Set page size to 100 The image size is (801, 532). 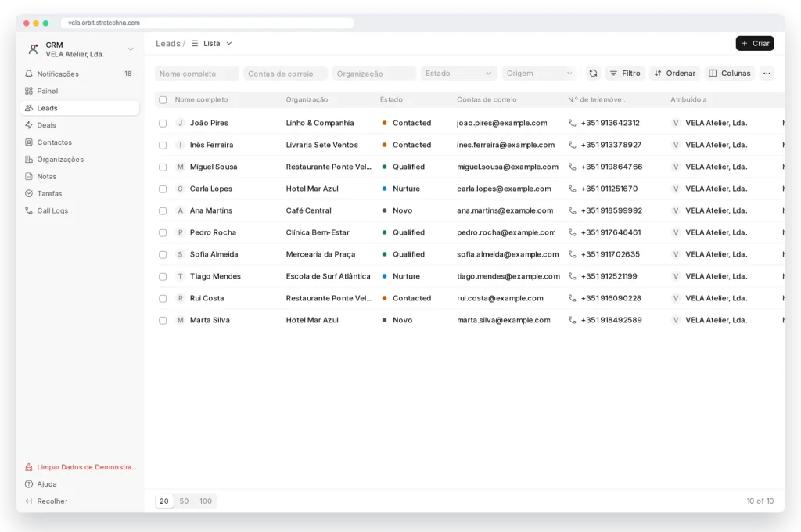point(206,501)
